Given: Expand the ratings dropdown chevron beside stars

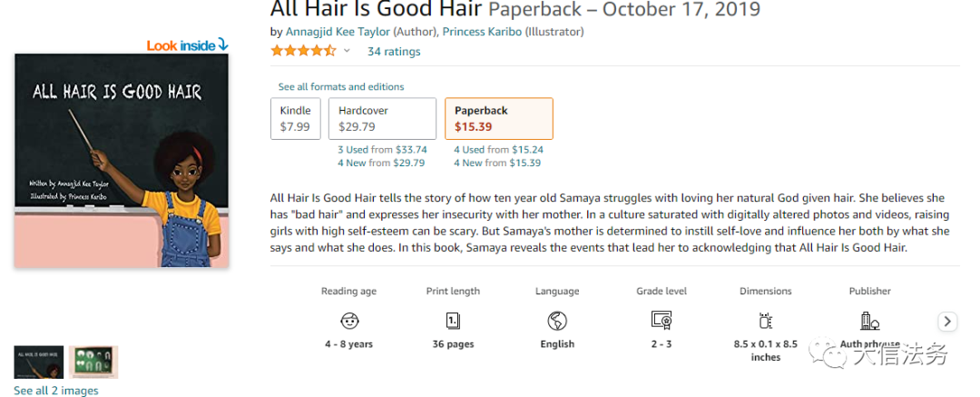Looking at the screenshot, I should 347,52.
